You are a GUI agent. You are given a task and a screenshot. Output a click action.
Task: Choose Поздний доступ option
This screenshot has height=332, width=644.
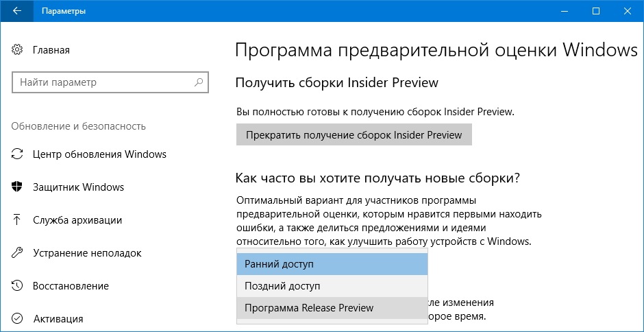point(332,286)
